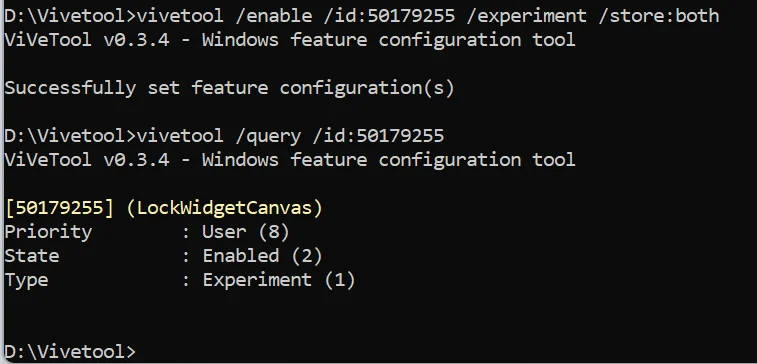Click the 'Priority' label in query output
The height and width of the screenshot is (364, 757).
(x=48, y=232)
